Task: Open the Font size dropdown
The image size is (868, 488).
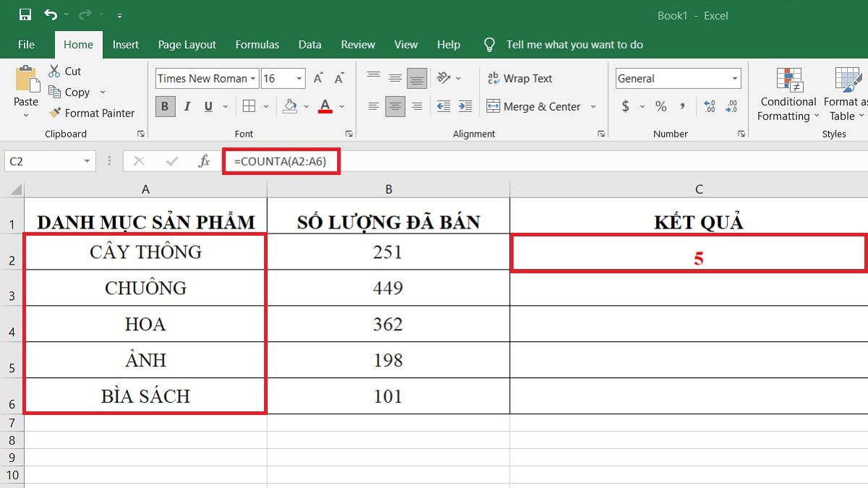Action: coord(297,78)
